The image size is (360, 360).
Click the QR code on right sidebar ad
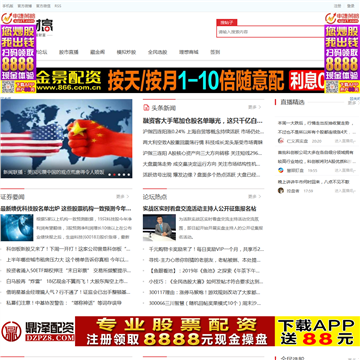coord(332,87)
